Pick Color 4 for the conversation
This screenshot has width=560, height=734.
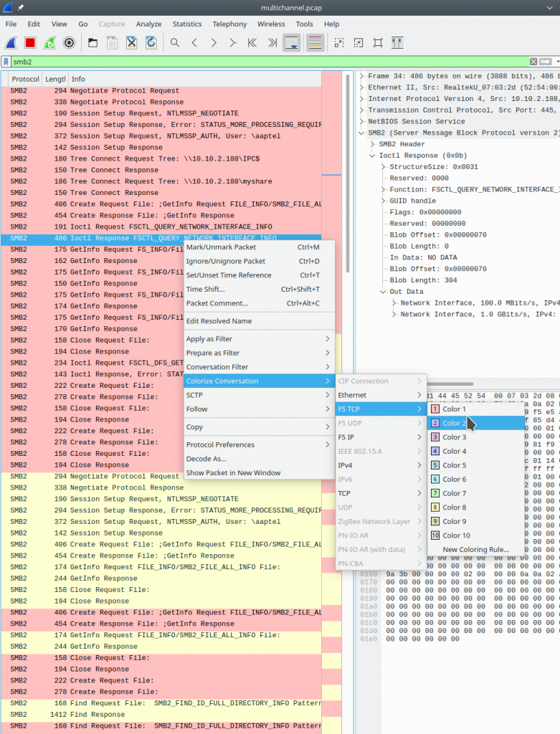pyautogui.click(x=475, y=452)
